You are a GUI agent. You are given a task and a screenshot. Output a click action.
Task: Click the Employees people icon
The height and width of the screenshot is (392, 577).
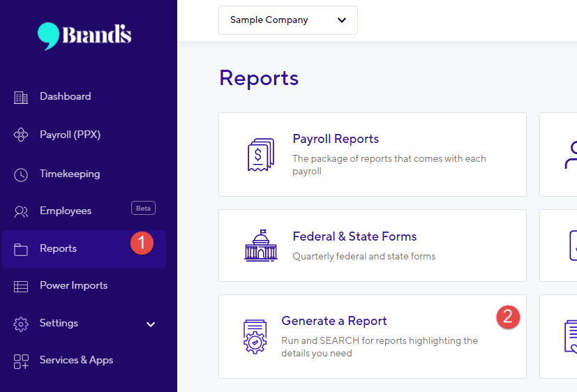point(21,211)
